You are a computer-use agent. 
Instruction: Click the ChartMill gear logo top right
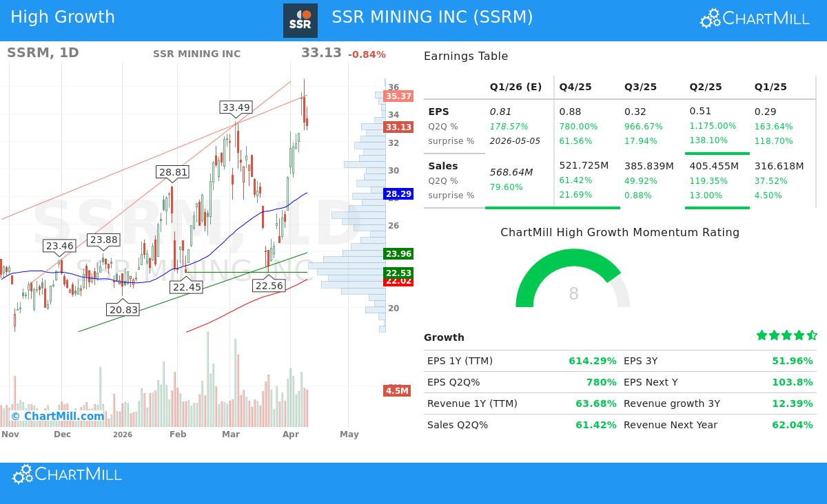[x=710, y=19]
